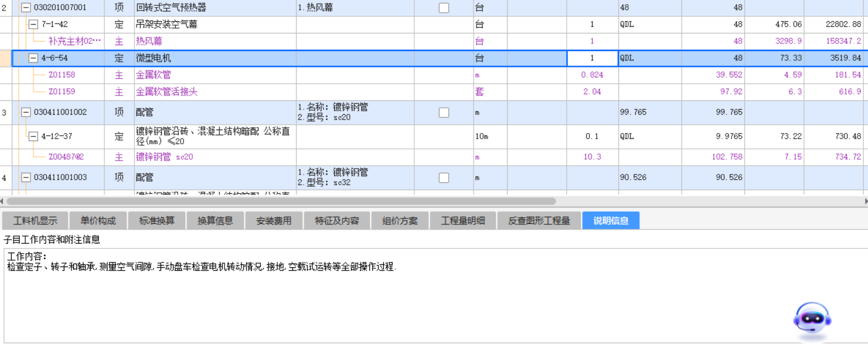The width and height of the screenshot is (868, 348).
Task: View the 工程量明细 tab
Action: tap(464, 220)
